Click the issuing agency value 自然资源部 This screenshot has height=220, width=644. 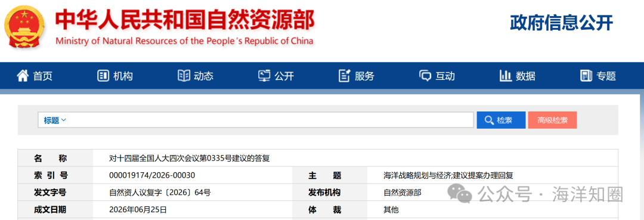tap(402, 193)
